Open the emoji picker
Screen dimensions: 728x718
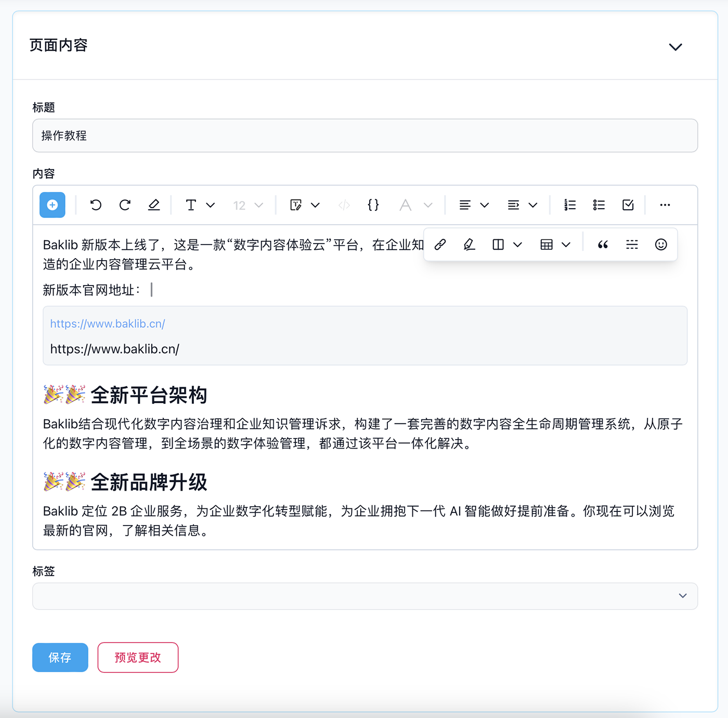661,245
